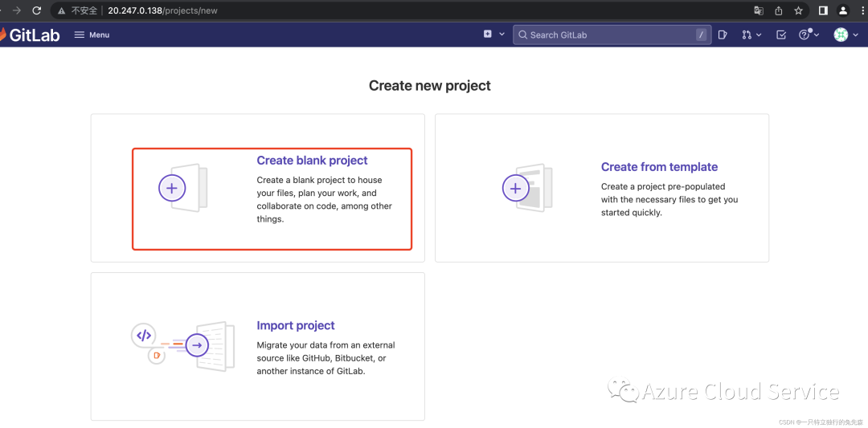The image size is (868, 428).
Task: Expand the Help dropdown chevron
Action: (817, 35)
